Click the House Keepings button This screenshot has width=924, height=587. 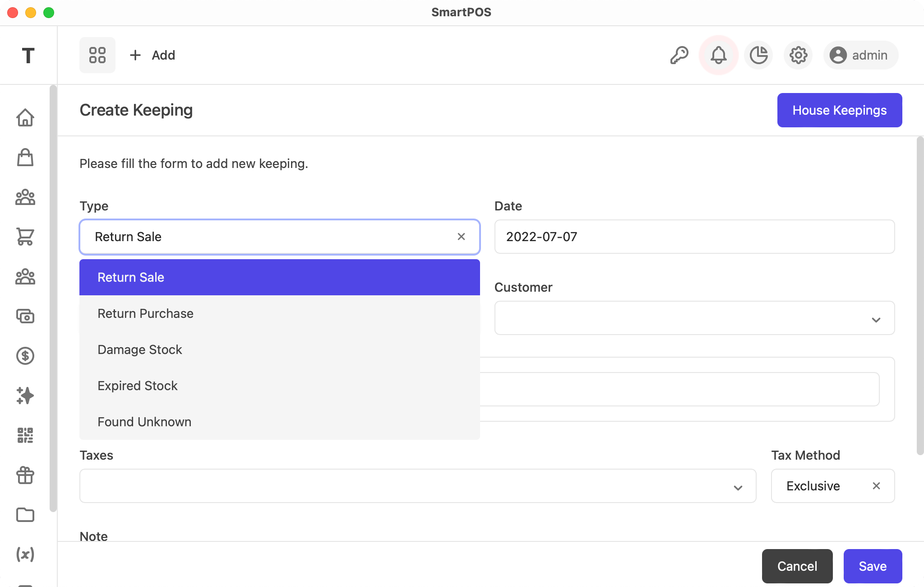839,110
